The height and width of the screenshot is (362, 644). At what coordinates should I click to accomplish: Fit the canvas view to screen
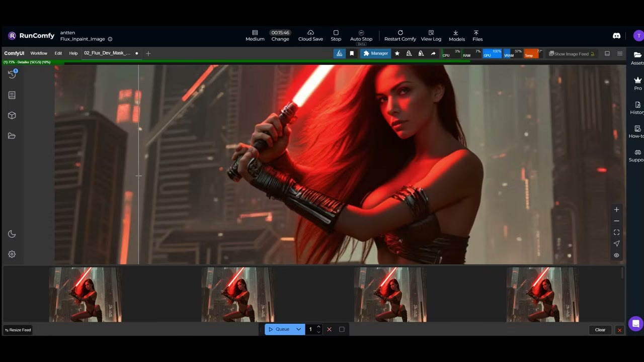pyautogui.click(x=616, y=232)
